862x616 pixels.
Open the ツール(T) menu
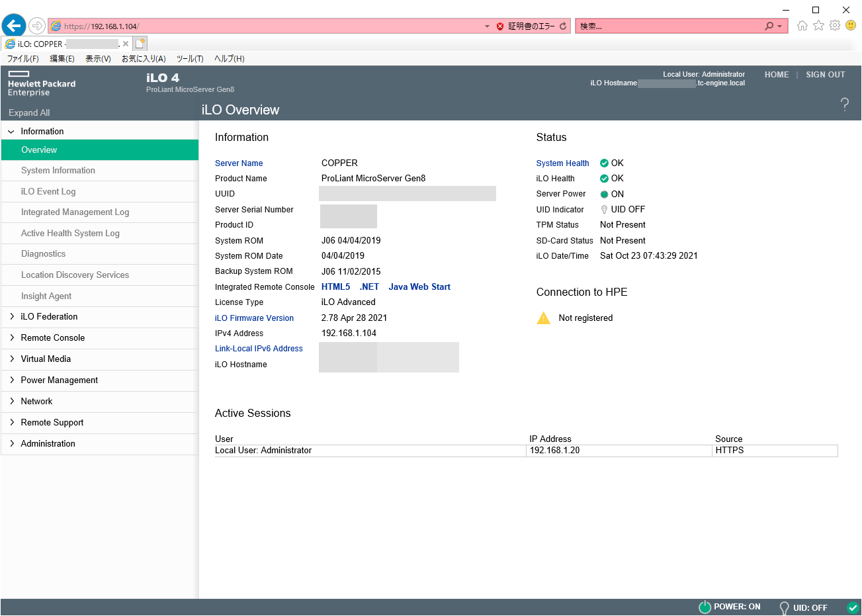190,59
